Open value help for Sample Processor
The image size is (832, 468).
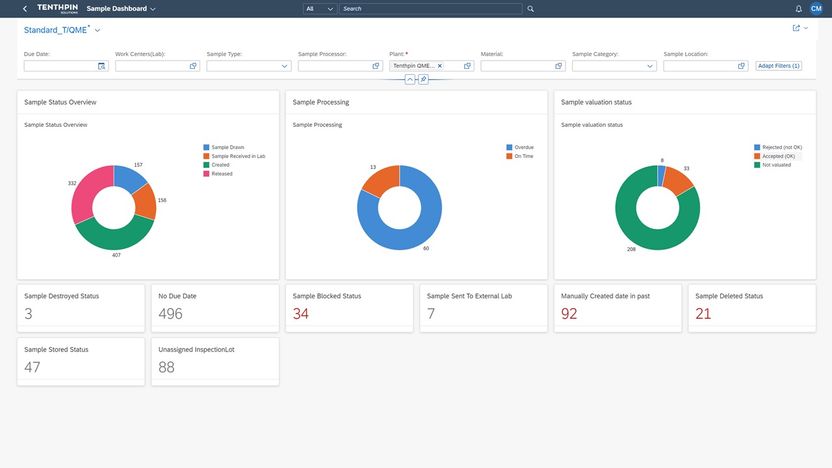click(376, 66)
